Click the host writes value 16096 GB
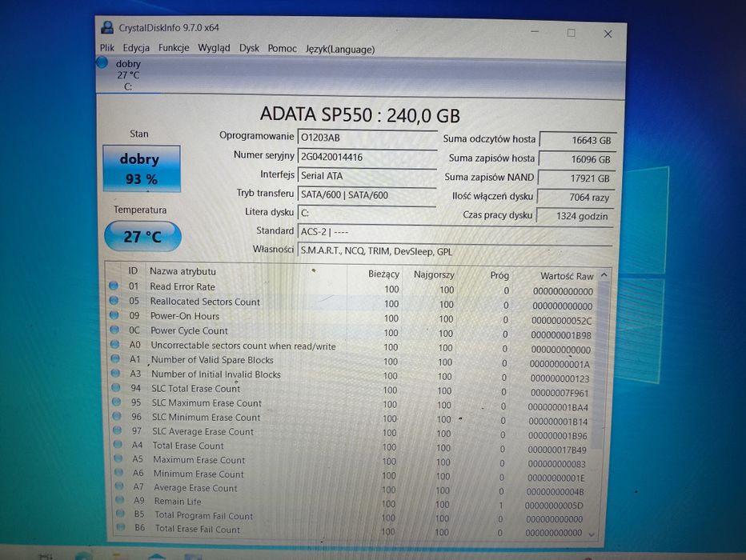This screenshot has height=560, width=746. point(576,159)
